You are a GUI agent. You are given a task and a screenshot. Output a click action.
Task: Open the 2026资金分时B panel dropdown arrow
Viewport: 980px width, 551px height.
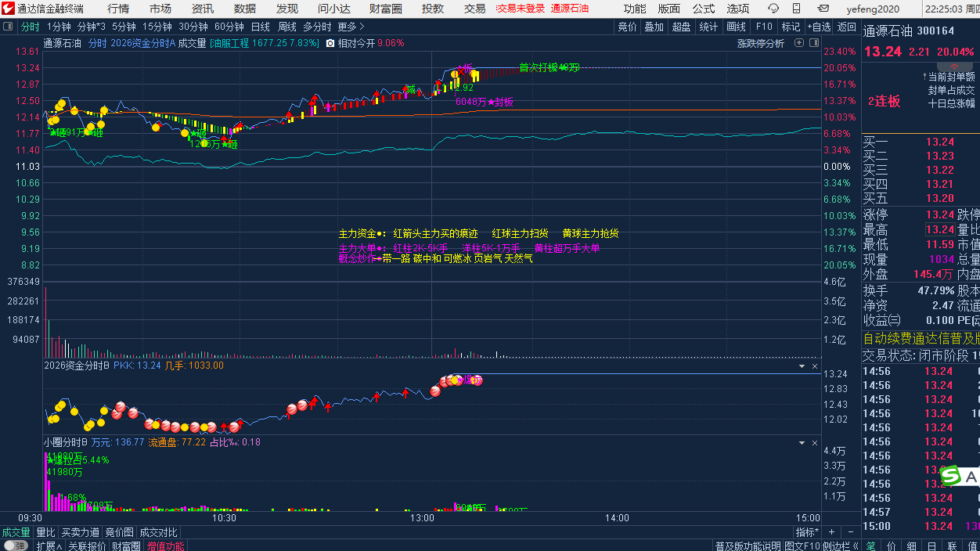pyautogui.click(x=801, y=366)
